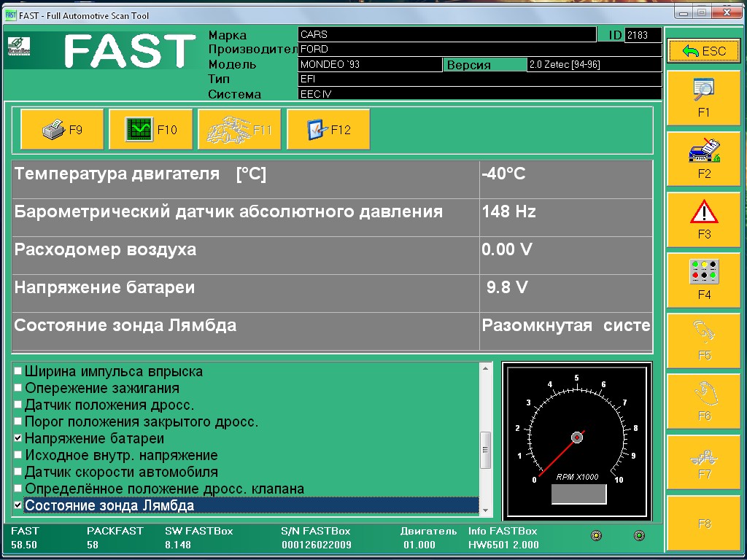Click the Двигатель value 01.000

[x=419, y=545]
